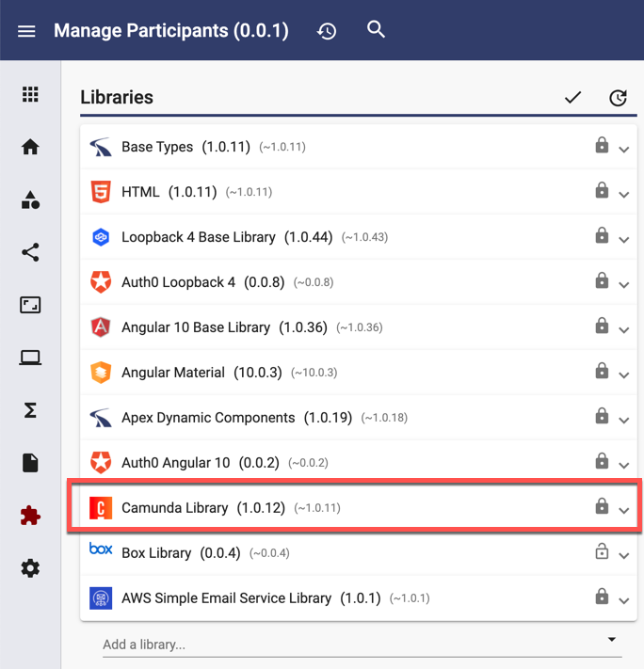Open the apps grid icon in sidebar

click(30, 94)
